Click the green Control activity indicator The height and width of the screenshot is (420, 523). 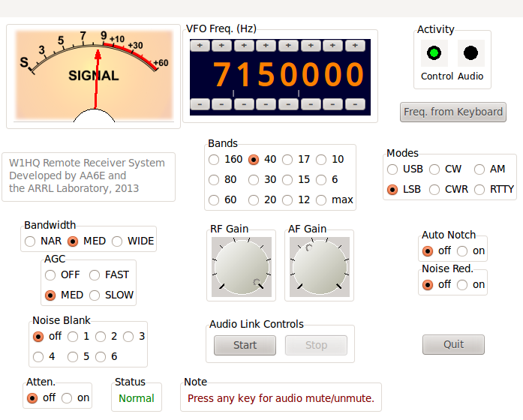[434, 53]
